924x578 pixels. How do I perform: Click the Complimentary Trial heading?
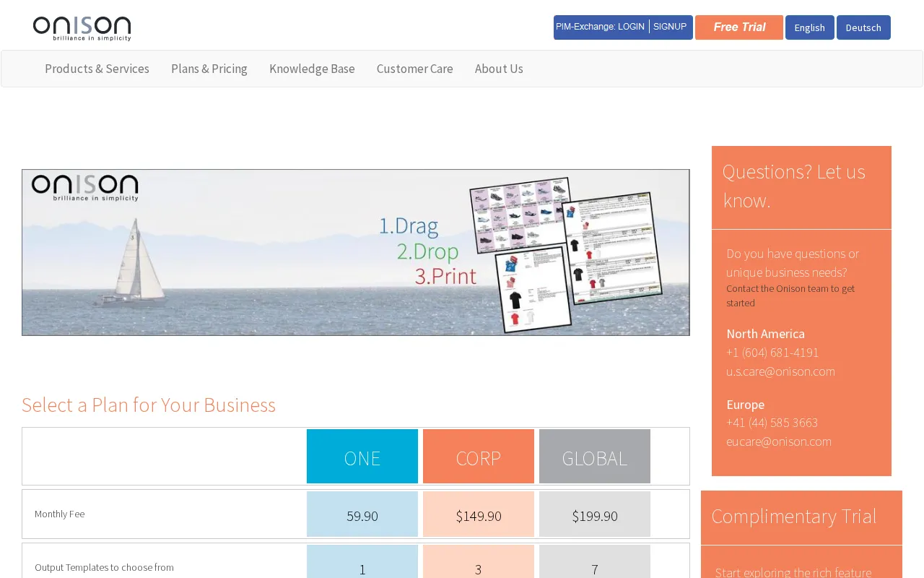(794, 516)
